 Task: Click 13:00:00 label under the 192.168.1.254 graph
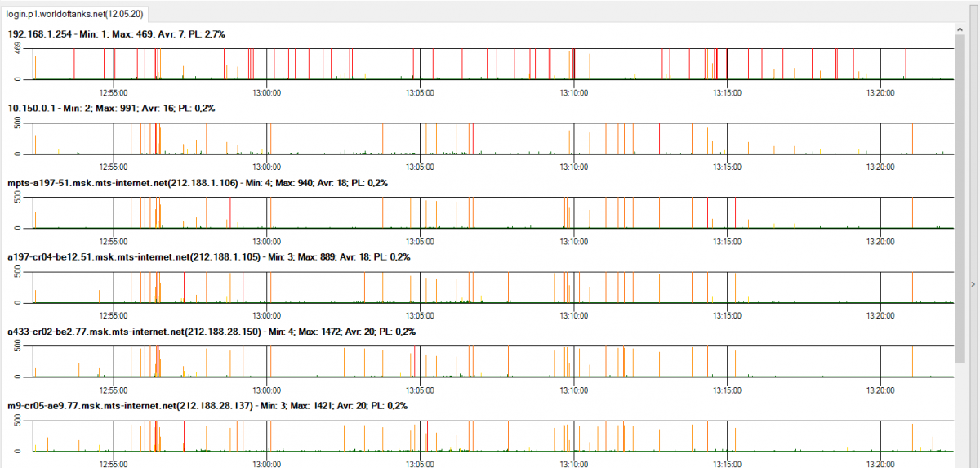[x=266, y=92]
